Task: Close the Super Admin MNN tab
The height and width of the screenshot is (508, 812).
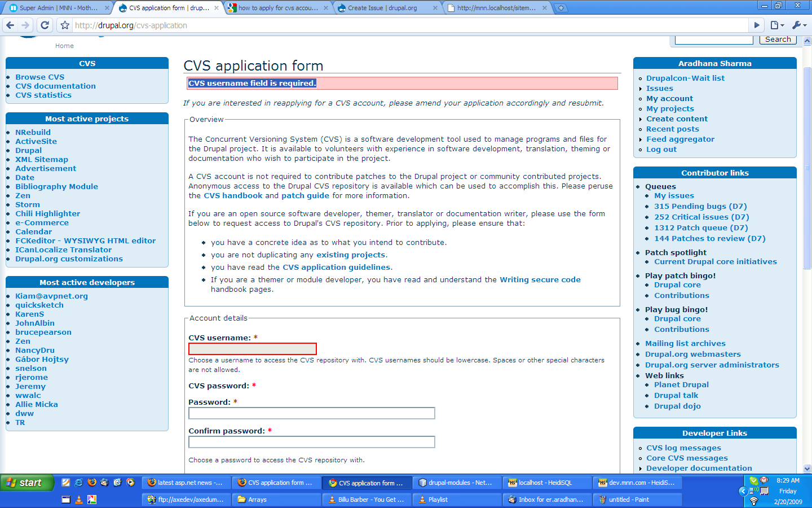Action: [x=107, y=8]
